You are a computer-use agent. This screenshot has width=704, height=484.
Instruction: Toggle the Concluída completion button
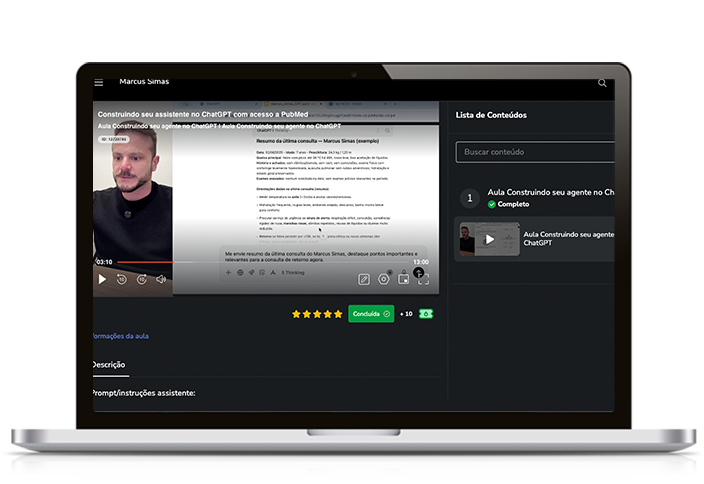[371, 314]
